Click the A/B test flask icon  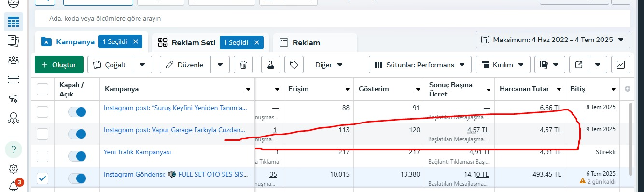(271, 65)
